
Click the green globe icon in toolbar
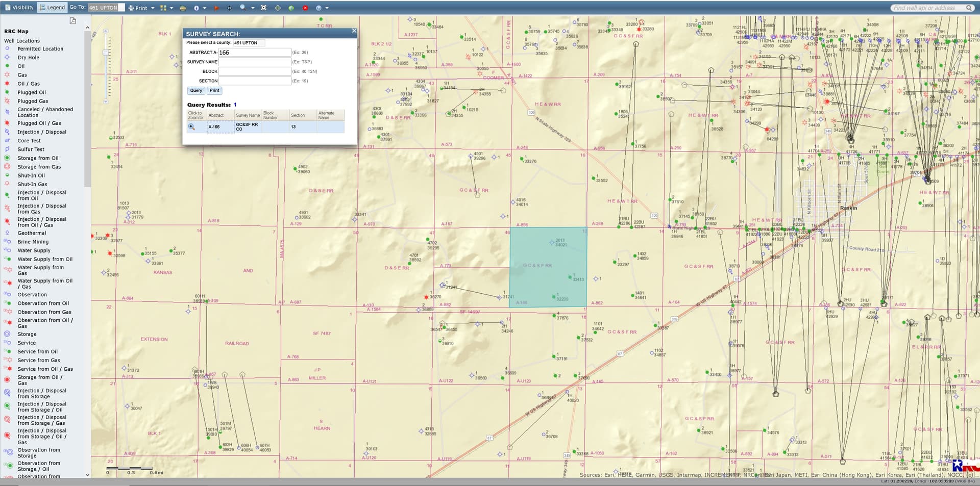(x=291, y=8)
